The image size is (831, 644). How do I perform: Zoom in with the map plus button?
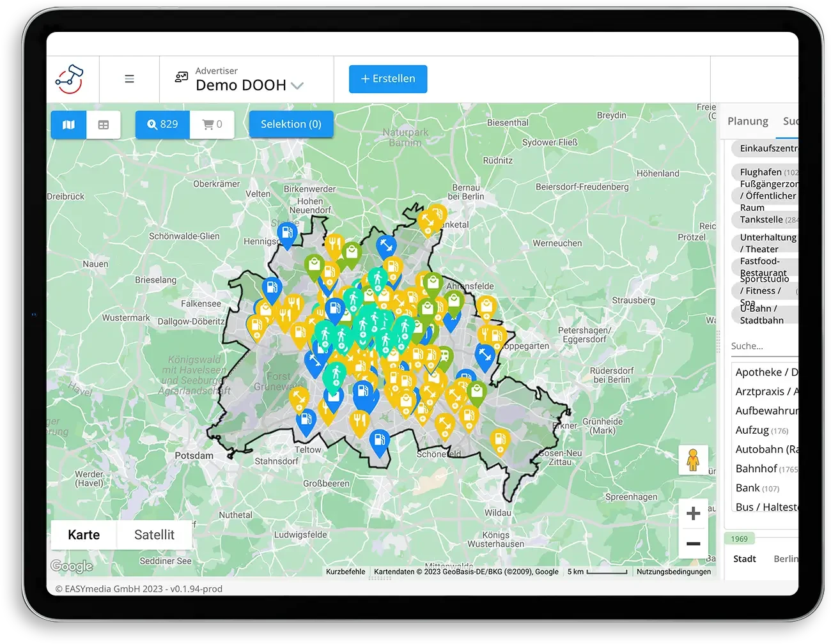pos(693,514)
